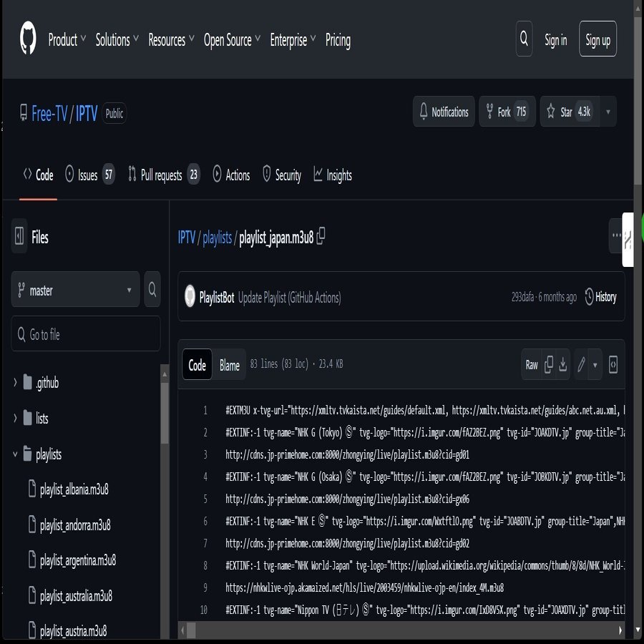644x644 pixels.
Task: Select line number 10
Action: pos(204,610)
